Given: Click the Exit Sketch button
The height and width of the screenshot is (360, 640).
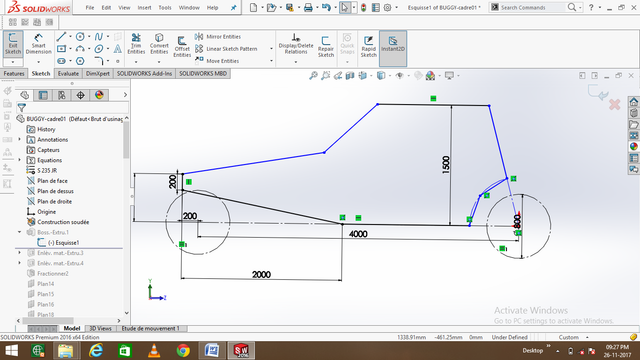Looking at the screenshot, I should point(13,44).
